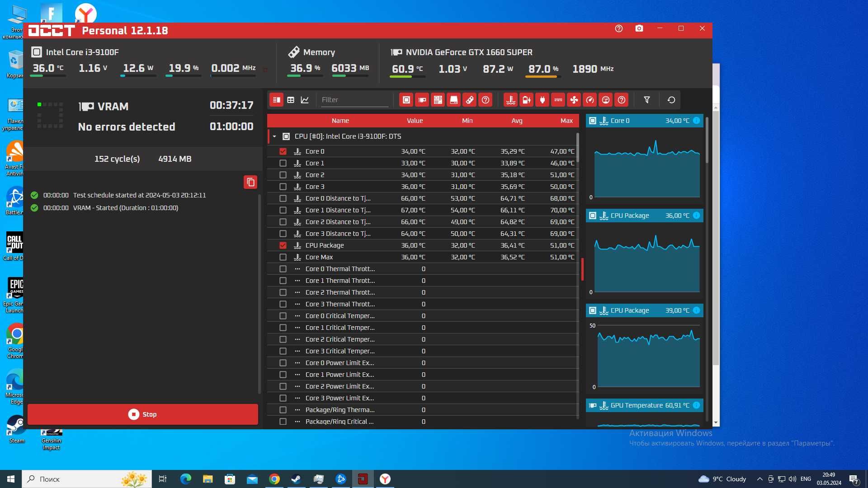868x488 pixels.
Task: Click the chart/graph view icon
Action: click(x=305, y=99)
